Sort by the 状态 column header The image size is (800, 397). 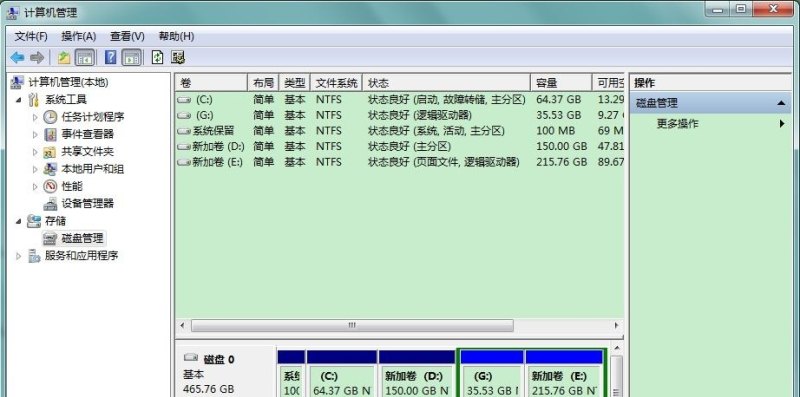point(446,83)
